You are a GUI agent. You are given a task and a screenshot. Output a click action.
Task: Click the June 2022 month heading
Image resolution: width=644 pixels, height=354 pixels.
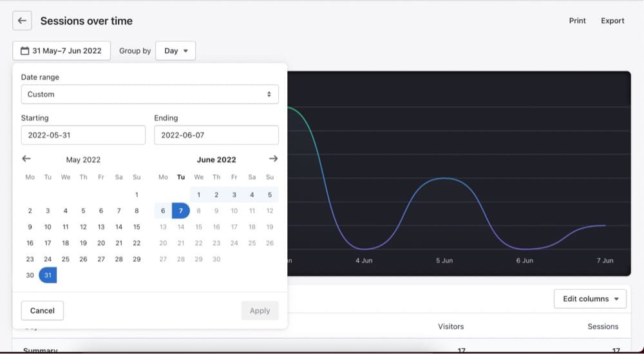point(216,159)
